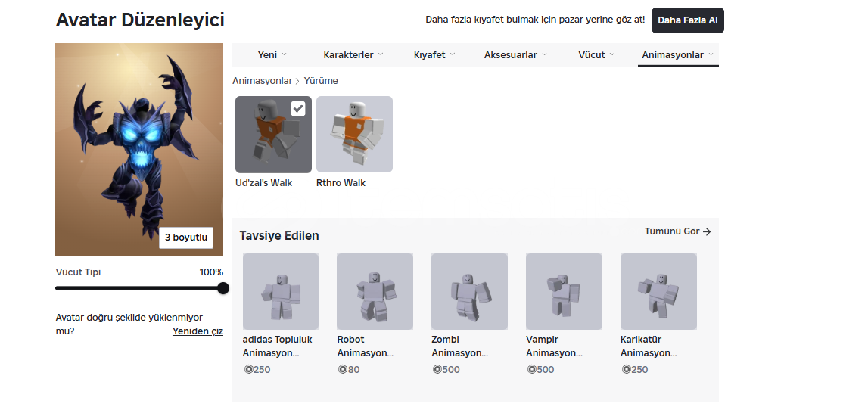This screenshot has width=868, height=413.
Task: Switch to the Vücut tab
Action: point(596,55)
